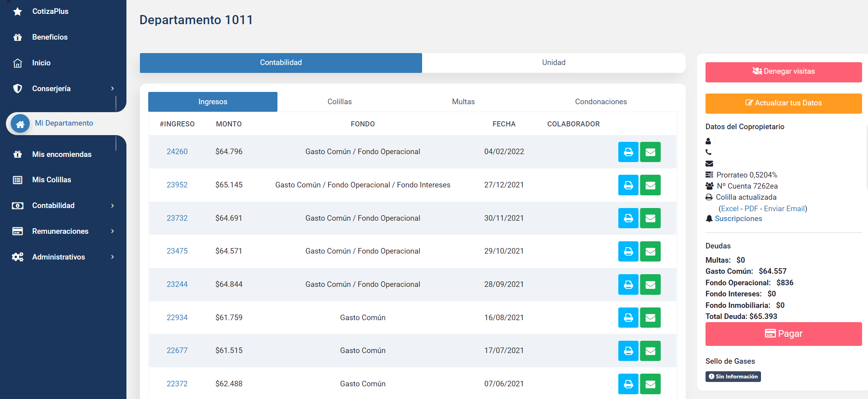Open the Multas tab
The width and height of the screenshot is (868, 399).
463,102
